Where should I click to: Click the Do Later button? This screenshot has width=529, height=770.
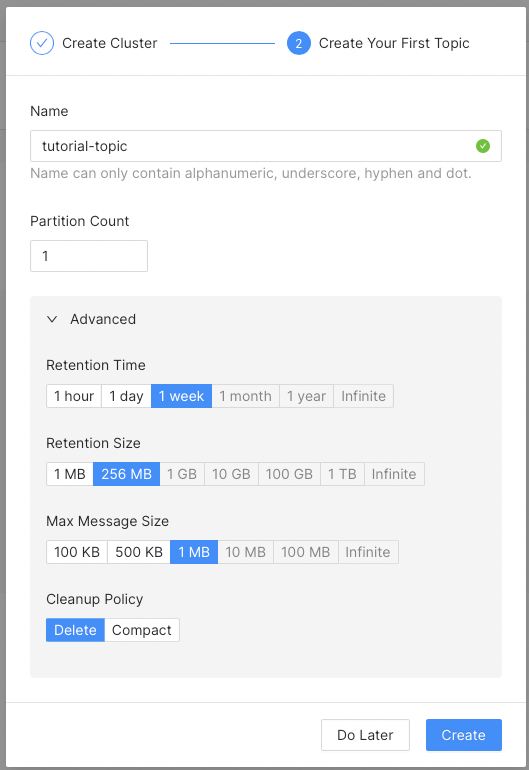point(365,735)
